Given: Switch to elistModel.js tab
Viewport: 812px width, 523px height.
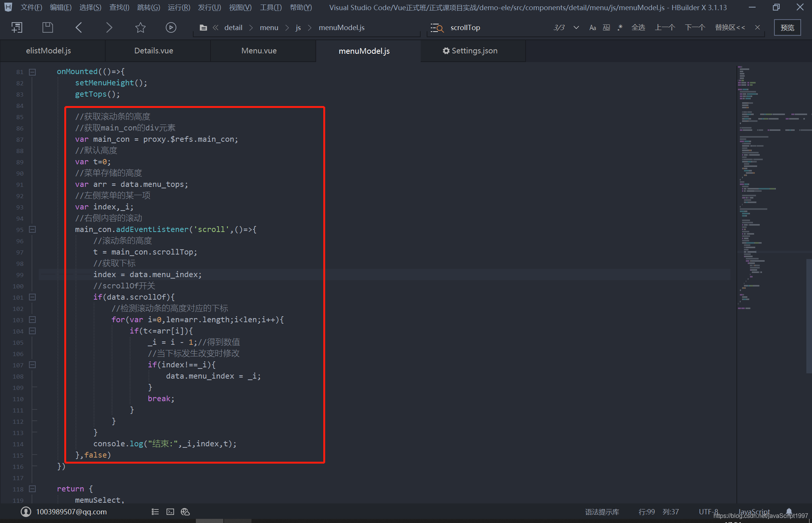Looking at the screenshot, I should click(53, 51).
